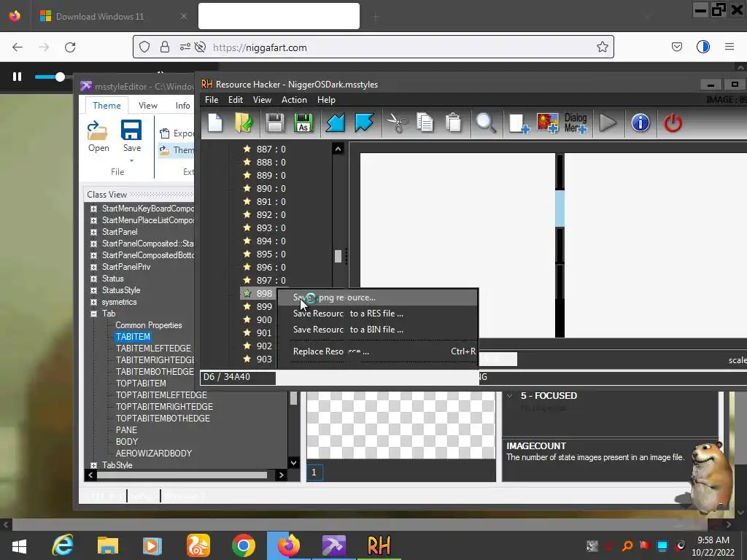Screen dimensions: 747x560
Task: Click the blue down-left arrow toolbar icon
Action: 336,122
